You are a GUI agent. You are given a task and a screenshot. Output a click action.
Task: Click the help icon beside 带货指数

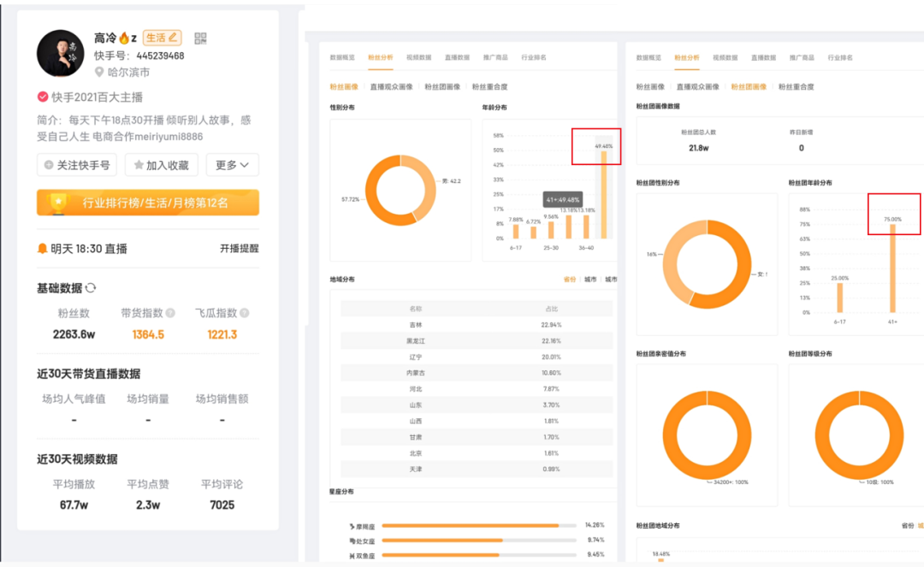pos(170,314)
